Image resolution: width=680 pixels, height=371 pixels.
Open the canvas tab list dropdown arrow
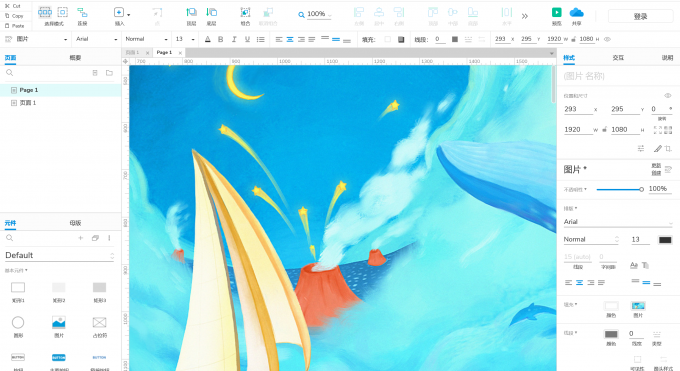coord(552,53)
